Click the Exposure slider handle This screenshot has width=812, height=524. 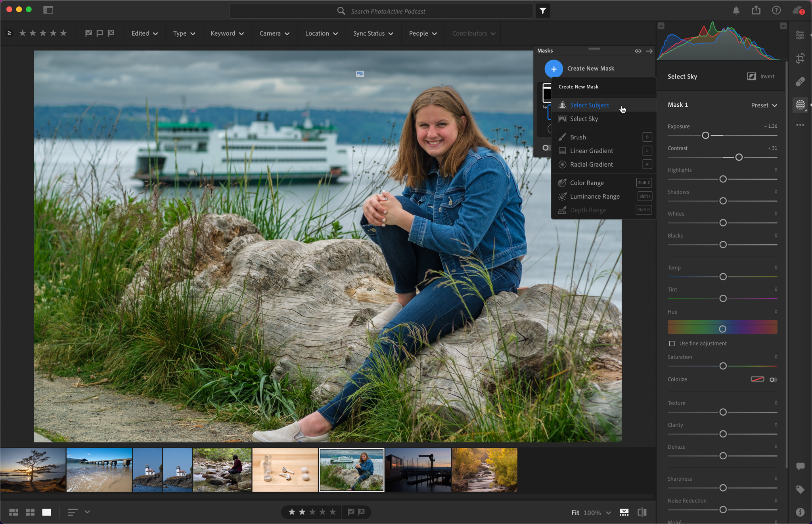click(705, 136)
